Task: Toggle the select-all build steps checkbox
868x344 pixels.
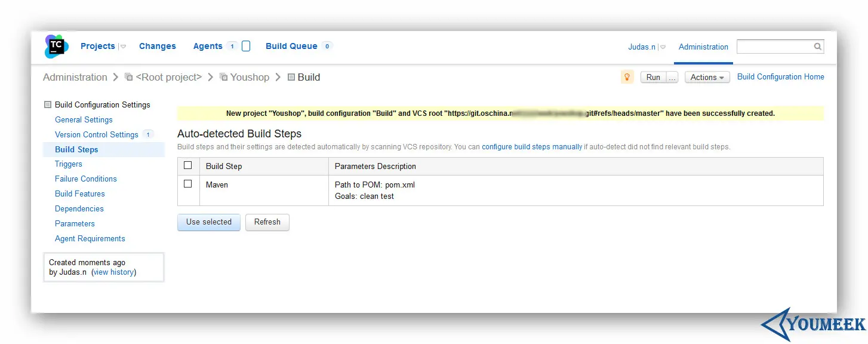Action: coord(188,165)
